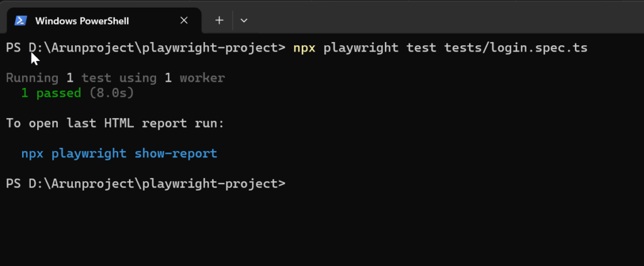Click the green "1 passed" result text
Viewport: 644px width, 266px height.
click(51, 93)
